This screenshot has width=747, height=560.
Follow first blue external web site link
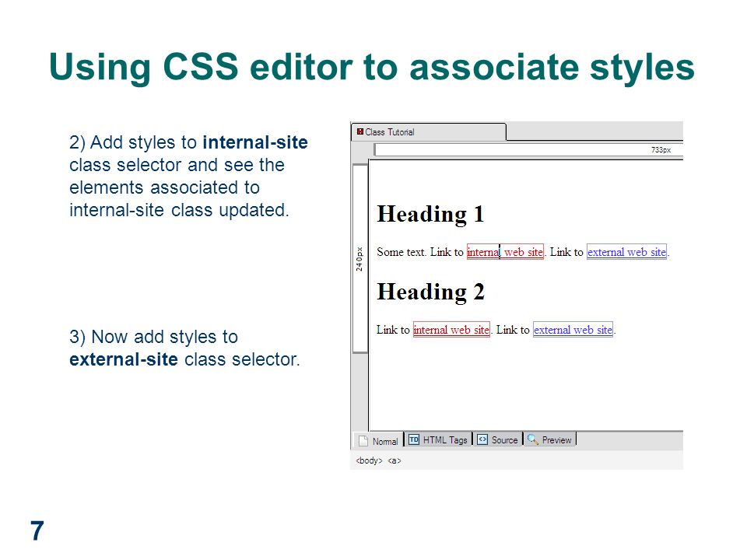click(x=626, y=252)
